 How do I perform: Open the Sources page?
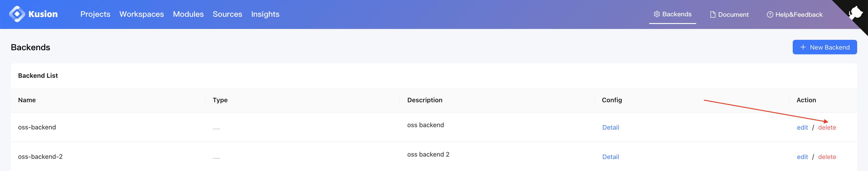pos(227,14)
